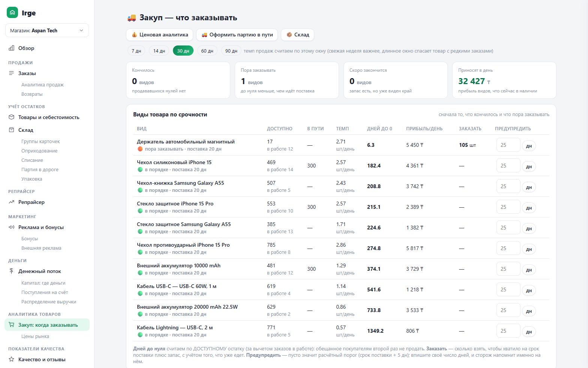Click the Заказы list icon
Image resolution: width=588 pixels, height=368 pixels.
pyautogui.click(x=12, y=73)
